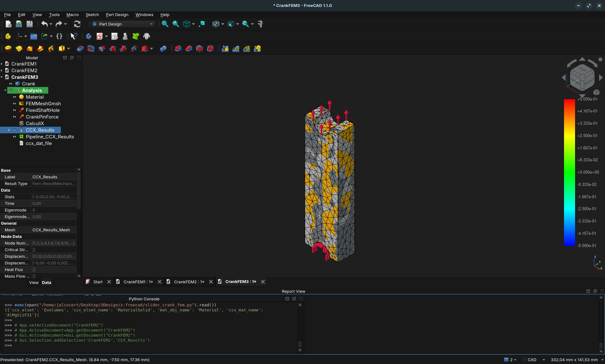
Task: Open the CAD navigation style dropdown
Action: [x=534, y=360]
